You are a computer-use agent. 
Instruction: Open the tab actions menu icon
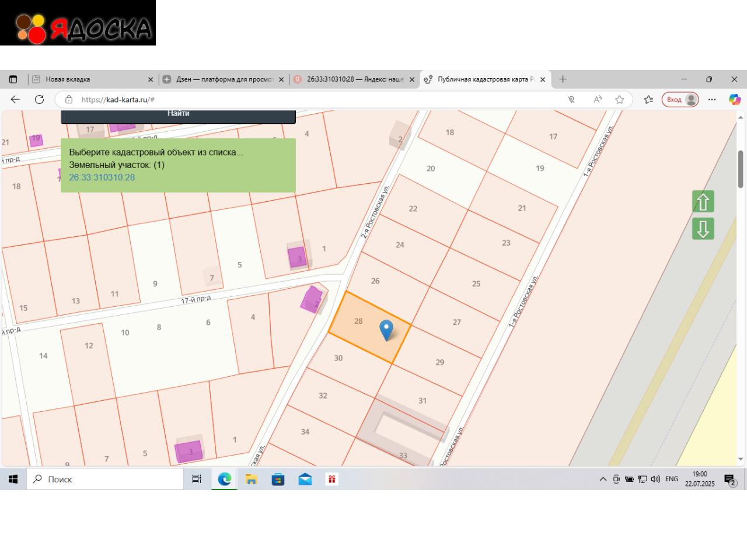tap(13, 79)
